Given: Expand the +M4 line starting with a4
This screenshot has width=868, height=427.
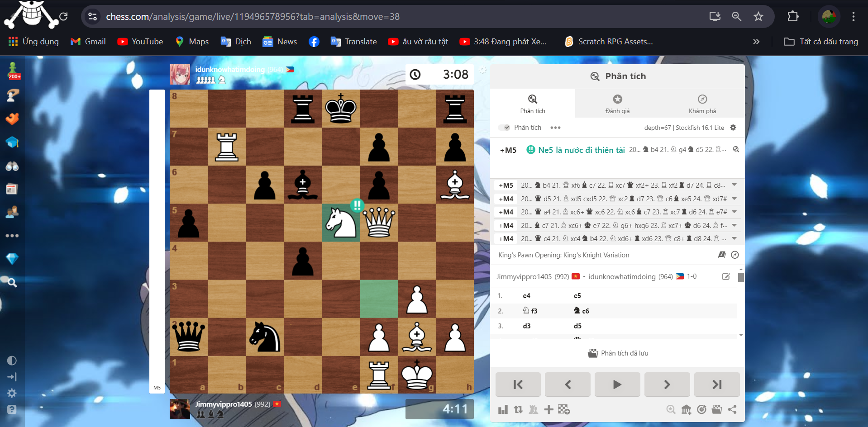Looking at the screenshot, I should pyautogui.click(x=734, y=212).
